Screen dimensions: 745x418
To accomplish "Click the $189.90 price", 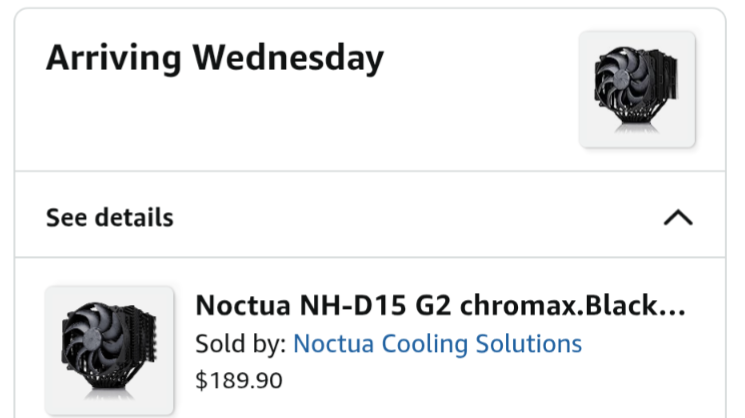I will (x=239, y=380).
